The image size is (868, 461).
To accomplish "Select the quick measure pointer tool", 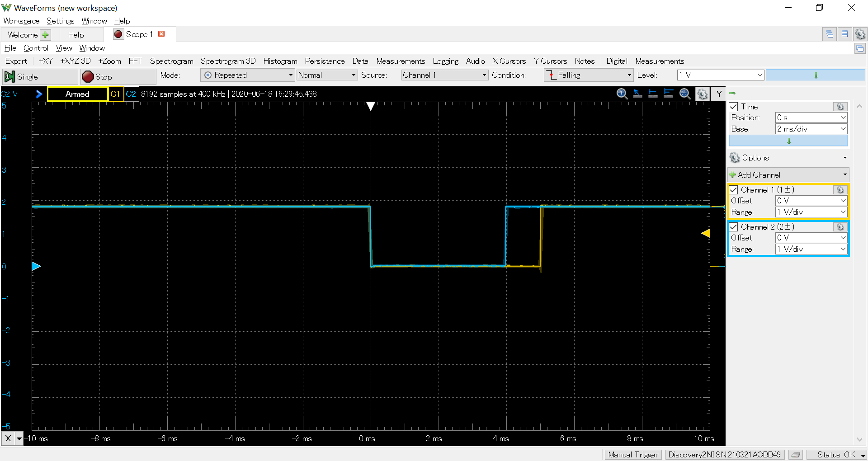I will 637,94.
